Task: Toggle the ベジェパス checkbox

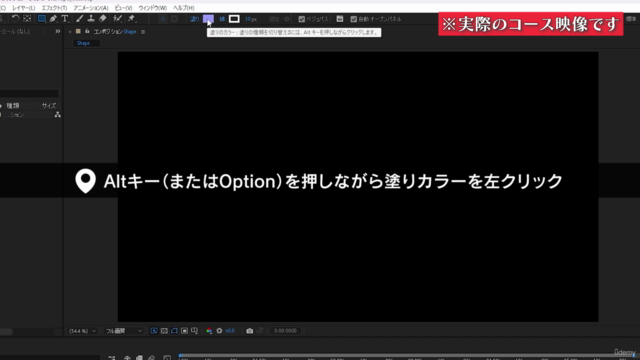Action: tap(302, 19)
